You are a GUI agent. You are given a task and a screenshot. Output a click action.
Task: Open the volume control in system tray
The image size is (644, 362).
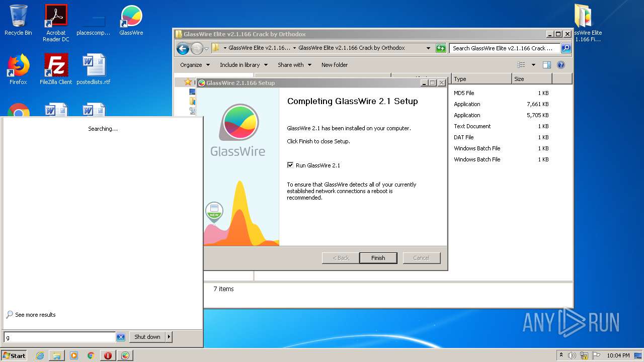click(572, 355)
